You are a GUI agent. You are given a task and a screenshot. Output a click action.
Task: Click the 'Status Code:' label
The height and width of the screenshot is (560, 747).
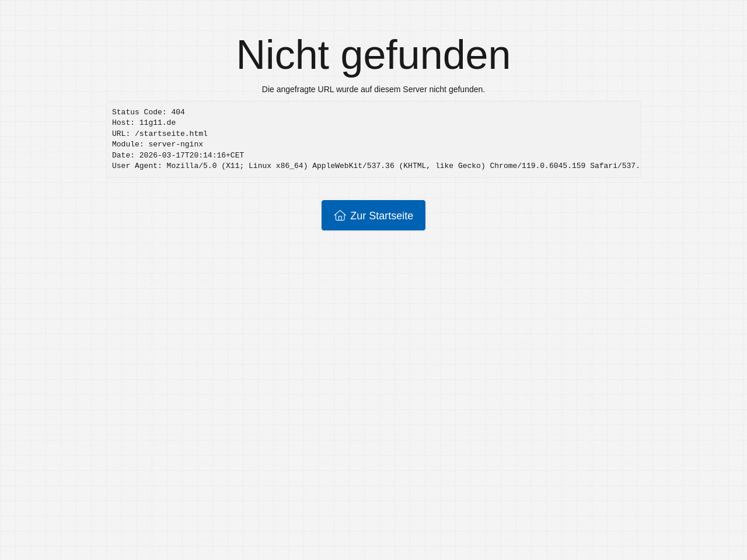[139, 112]
